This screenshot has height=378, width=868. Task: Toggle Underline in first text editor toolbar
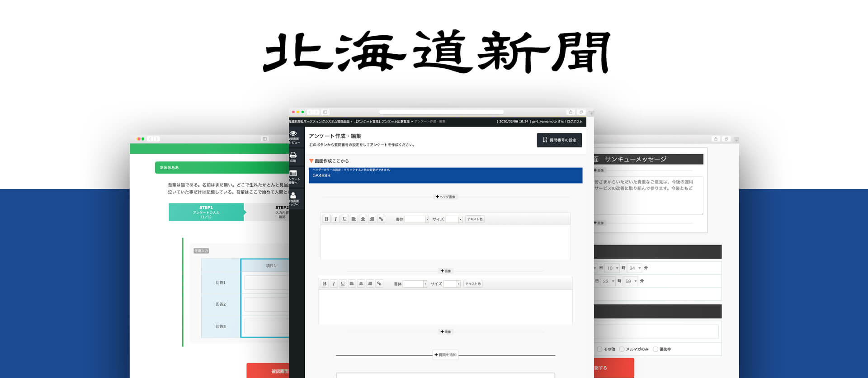344,219
